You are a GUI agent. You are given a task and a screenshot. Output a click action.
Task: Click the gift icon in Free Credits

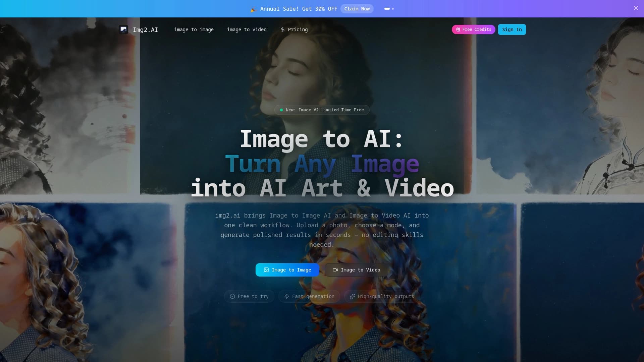(458, 29)
